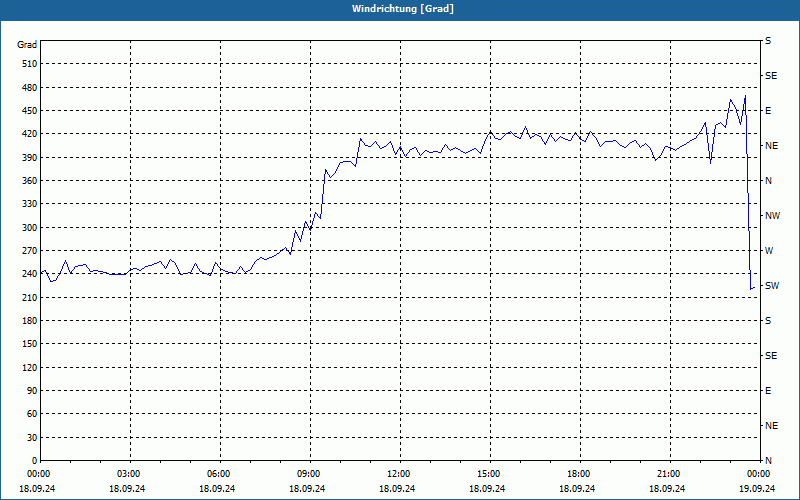Screen dimensions: 800x500
Task: Click the 0 degree axis label
Action: pos(35,461)
